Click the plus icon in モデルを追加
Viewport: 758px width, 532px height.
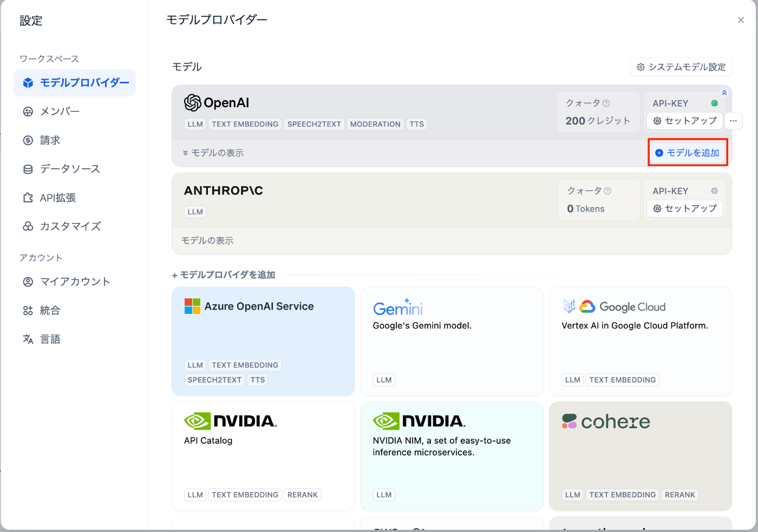[659, 153]
